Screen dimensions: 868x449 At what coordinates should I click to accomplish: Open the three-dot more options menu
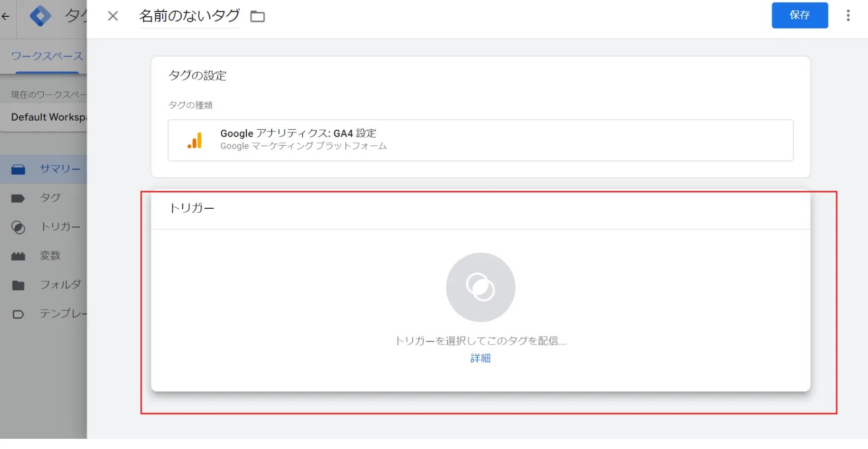tap(848, 16)
